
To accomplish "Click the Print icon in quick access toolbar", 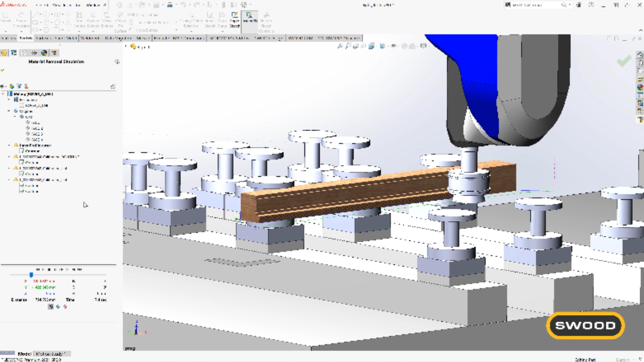I will tap(170, 5).
